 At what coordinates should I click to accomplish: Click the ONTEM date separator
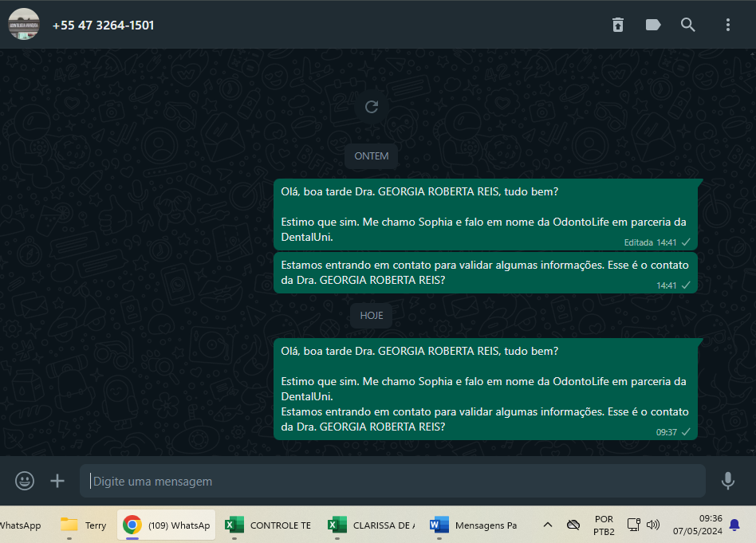coord(372,156)
